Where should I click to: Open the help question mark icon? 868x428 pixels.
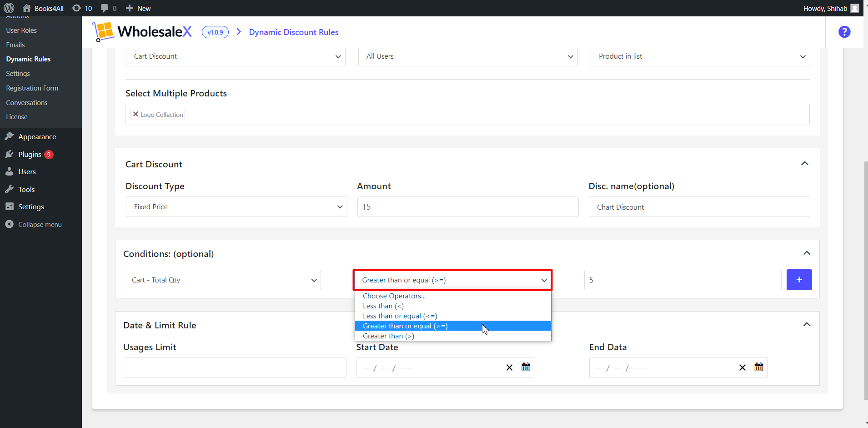(844, 32)
